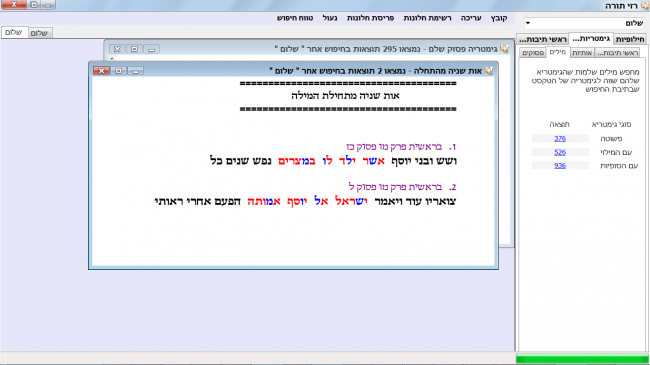Maximize the גימטריה פסוק שלום background window
This screenshot has width=650, height=365.
134,49
